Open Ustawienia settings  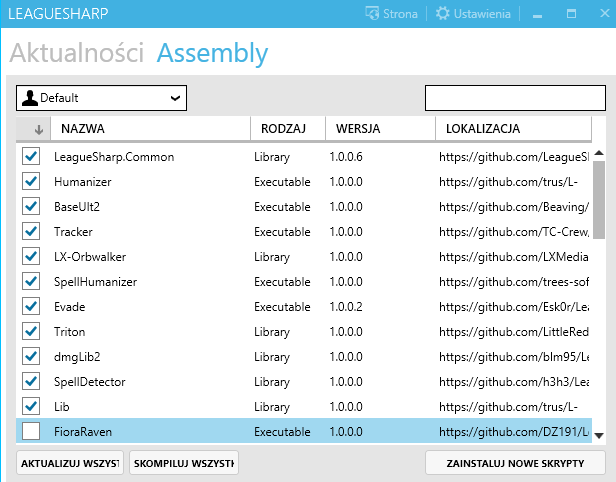tap(473, 14)
